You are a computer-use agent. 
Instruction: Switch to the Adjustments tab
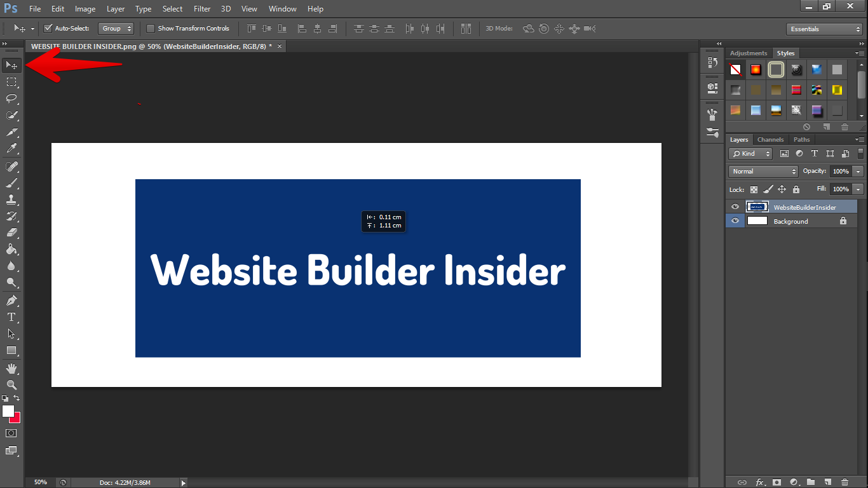tap(749, 53)
